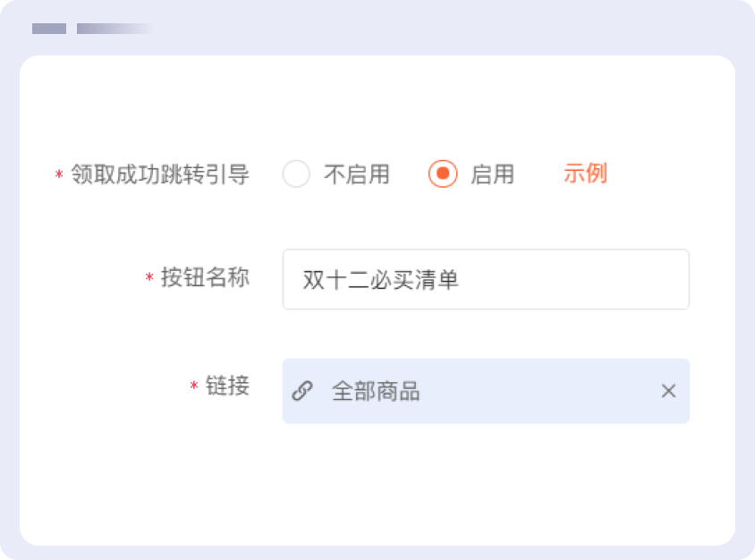The image size is (755, 560).
Task: Click the 链接 field label
Action: 227,386
